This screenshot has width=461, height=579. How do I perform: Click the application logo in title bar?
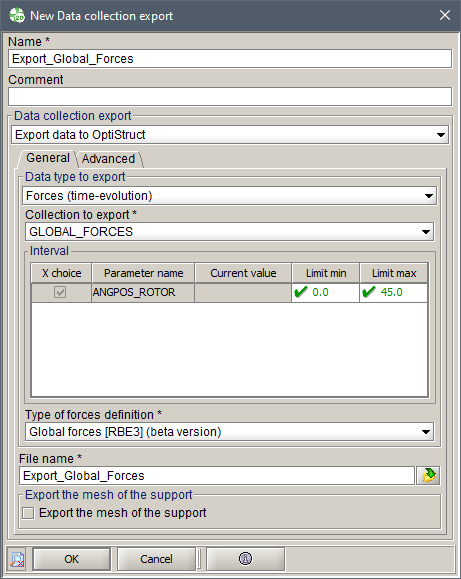tap(17, 16)
